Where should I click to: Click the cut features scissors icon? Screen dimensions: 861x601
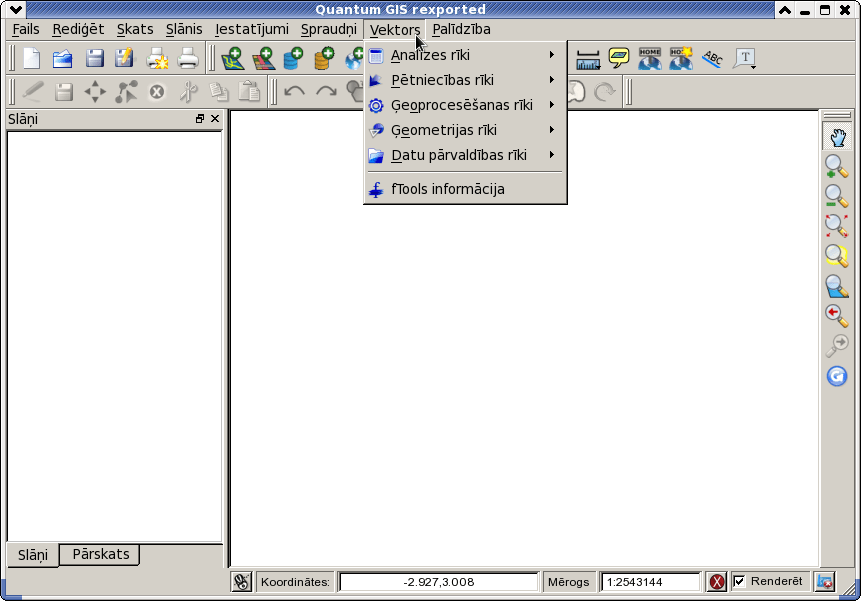click(x=188, y=92)
